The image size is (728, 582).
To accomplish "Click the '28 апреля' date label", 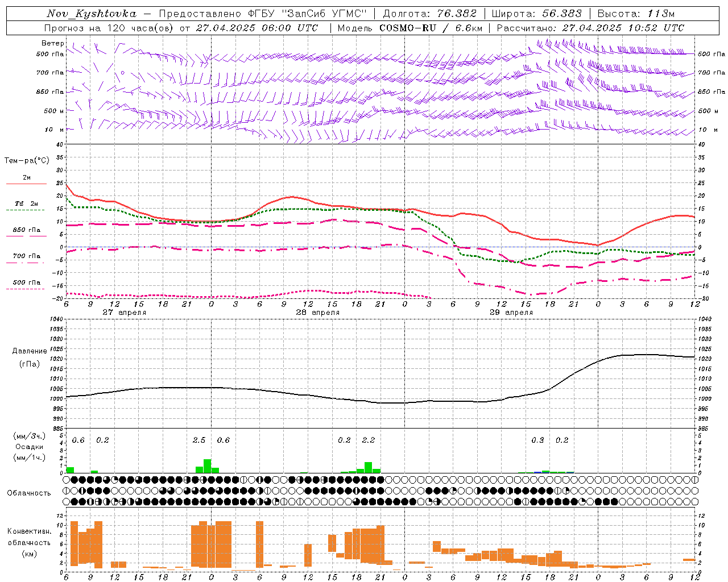I will 318,313.
